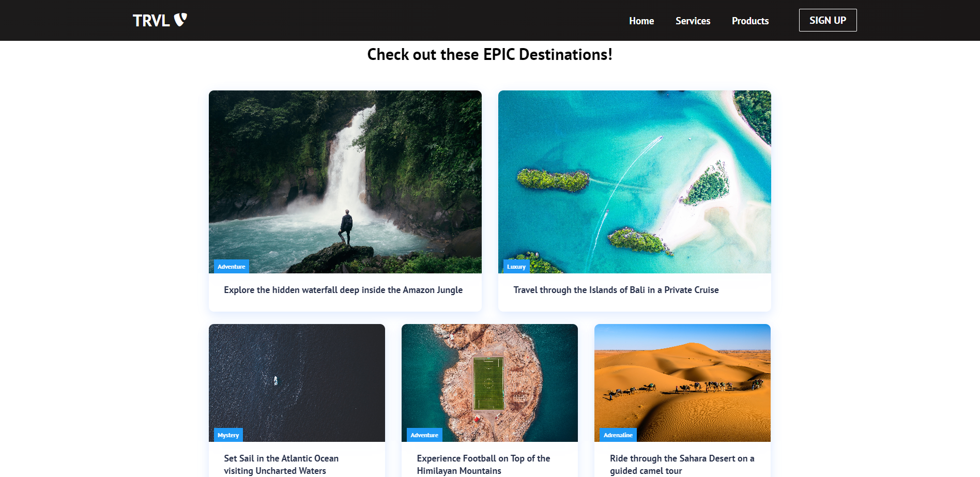Open the football field island image
The height and width of the screenshot is (477, 980).
[x=489, y=383]
